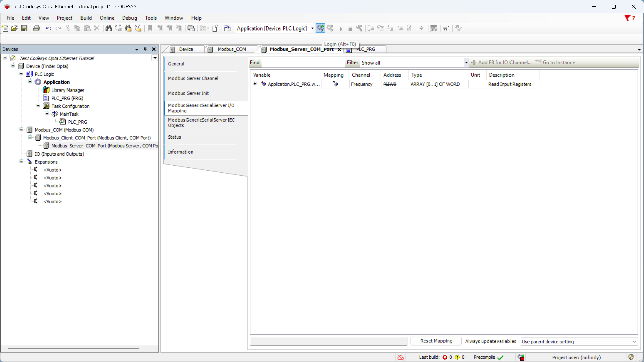The width and height of the screenshot is (644, 362).
Task: Pin the Devices panel
Action: 145,49
